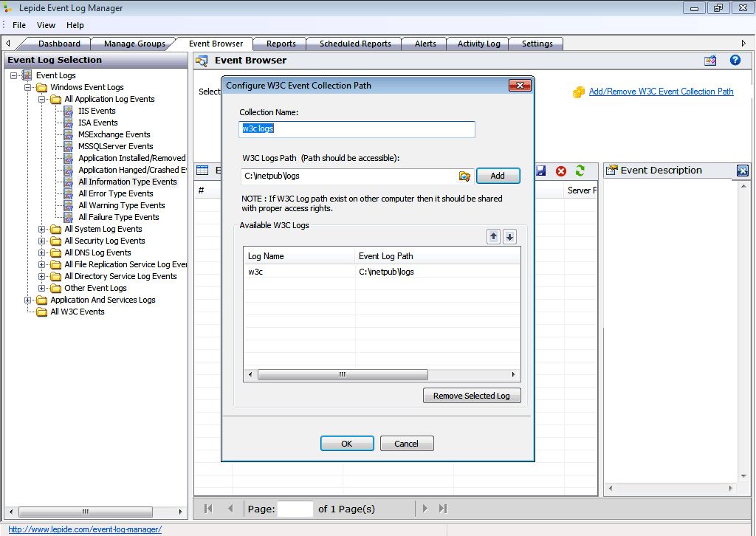This screenshot has width=756, height=536.
Task: Click the MSExchange Events icon
Action: click(x=69, y=134)
